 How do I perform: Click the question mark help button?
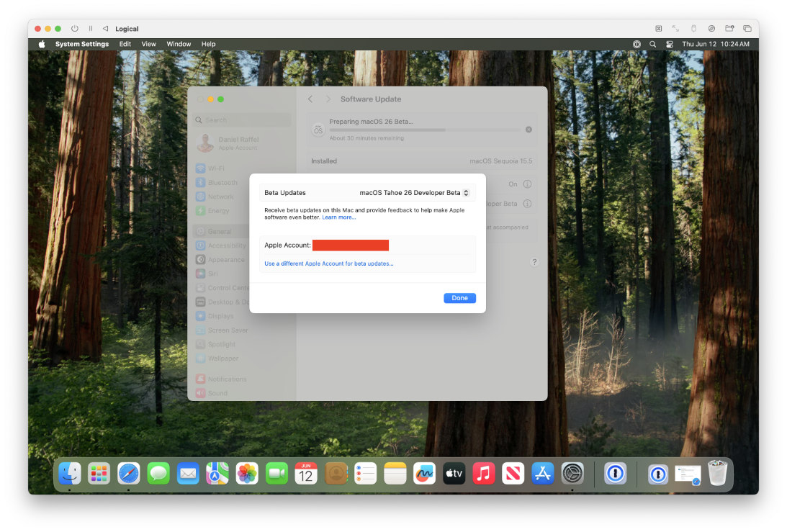click(534, 262)
